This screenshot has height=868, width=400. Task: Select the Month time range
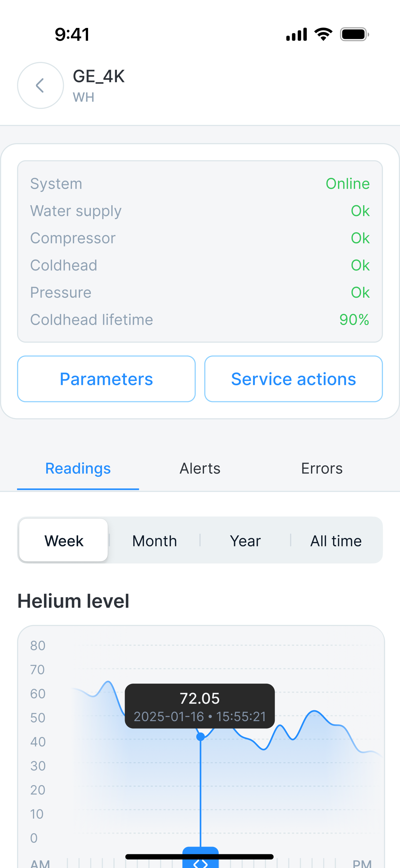coord(154,540)
